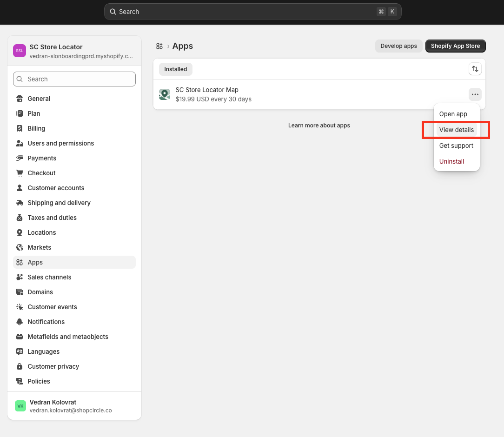Screen dimensions: 504x437
Task: Select the Users and permissions icon
Action: coord(20,143)
